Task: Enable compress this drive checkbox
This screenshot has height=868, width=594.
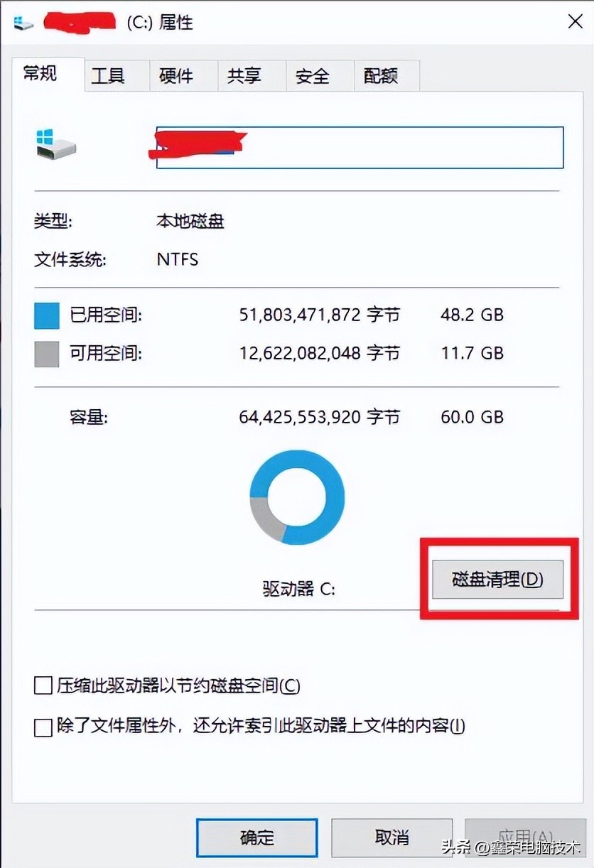Action: (44, 686)
